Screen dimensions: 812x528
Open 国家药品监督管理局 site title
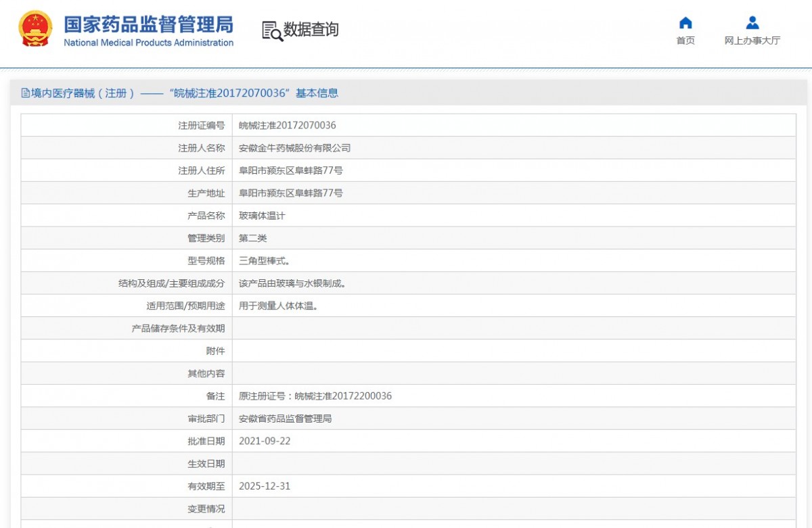[x=149, y=24]
